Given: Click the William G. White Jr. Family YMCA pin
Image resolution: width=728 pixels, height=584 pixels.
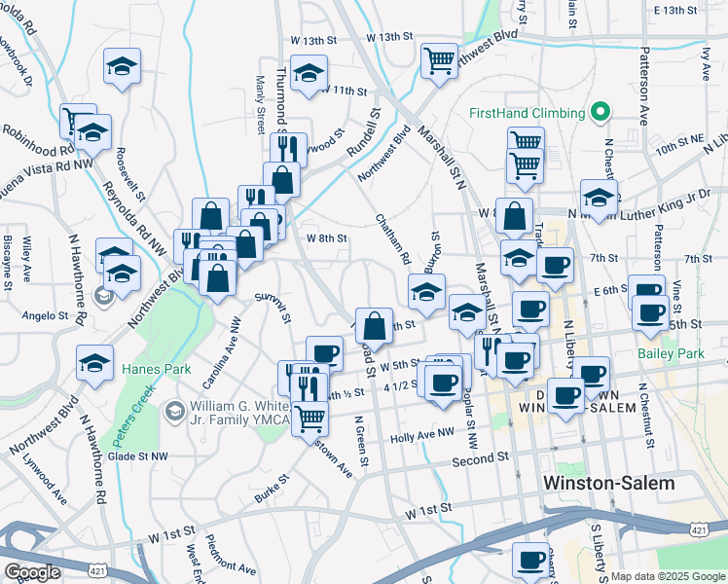Looking at the screenshot, I should pyautogui.click(x=175, y=412).
